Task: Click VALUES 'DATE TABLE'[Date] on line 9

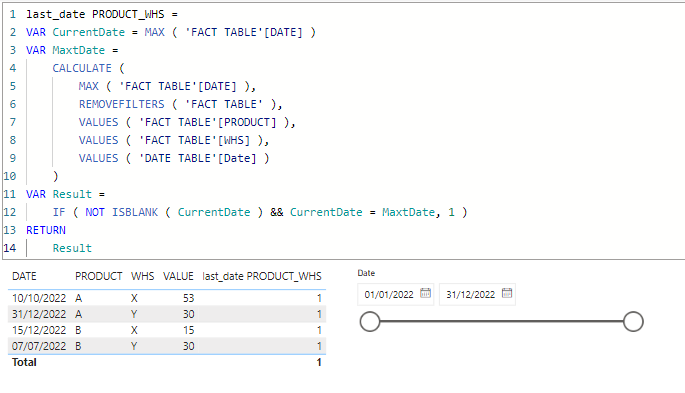Action: click(173, 158)
